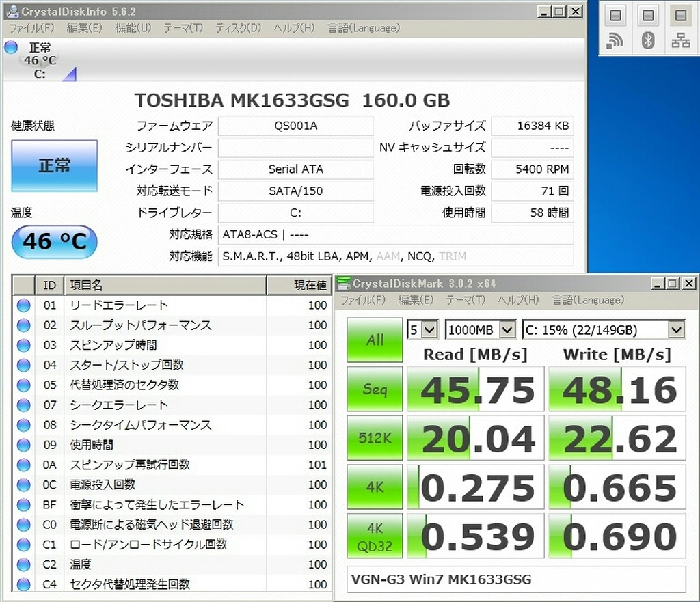This screenshot has width=700, height=602.
Task: Click the 現在値 column header
Action: (x=299, y=285)
